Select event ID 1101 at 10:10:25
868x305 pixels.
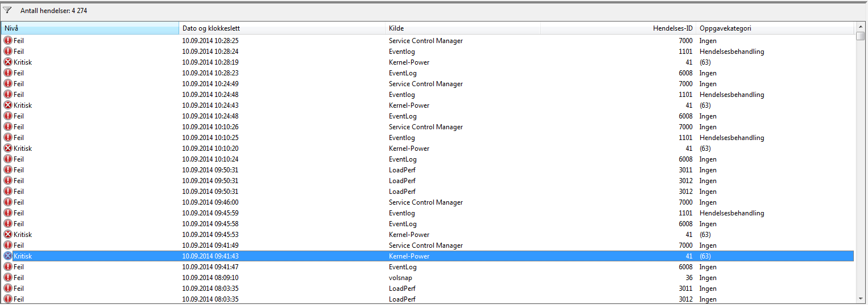click(685, 138)
